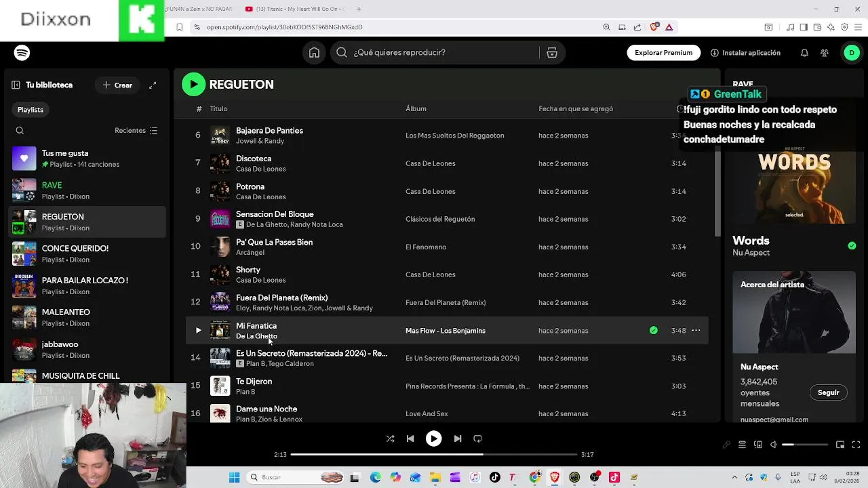This screenshot has width=868, height=488.
Task: Open the Crear menu
Action: coord(117,85)
